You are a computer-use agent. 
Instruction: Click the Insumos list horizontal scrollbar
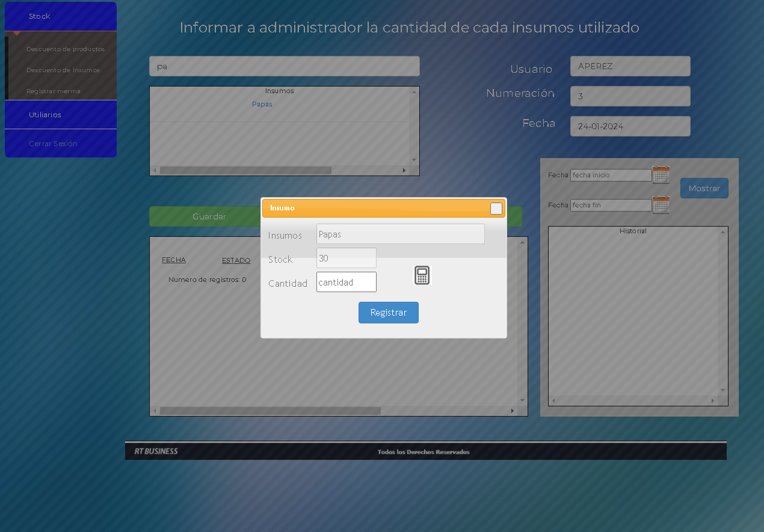pos(245,171)
